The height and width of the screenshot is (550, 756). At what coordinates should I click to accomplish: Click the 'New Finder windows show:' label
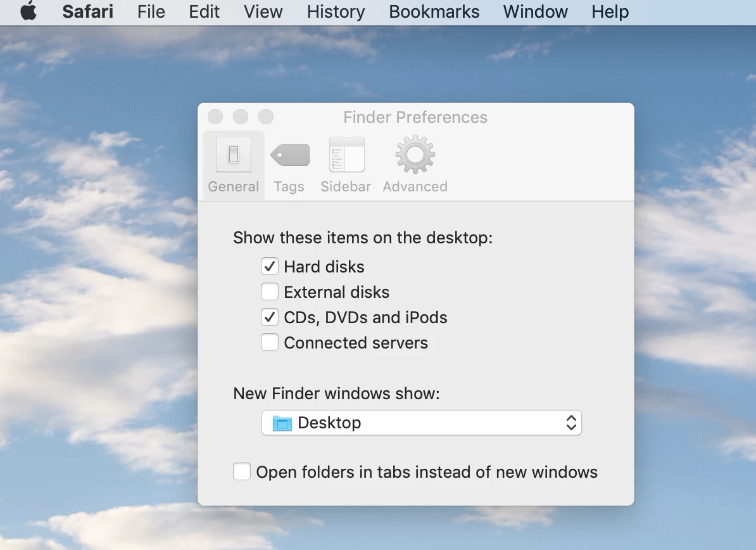coord(337,393)
